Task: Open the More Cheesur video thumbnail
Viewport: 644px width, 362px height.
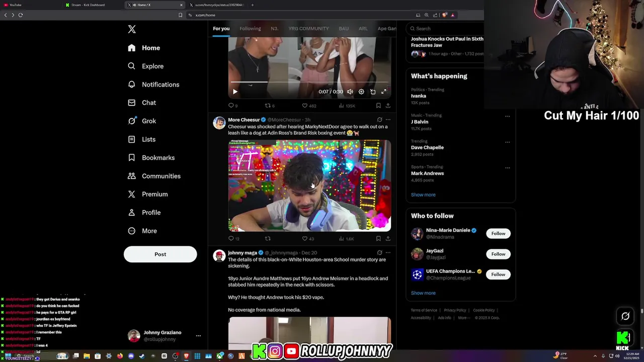Action: tap(309, 186)
